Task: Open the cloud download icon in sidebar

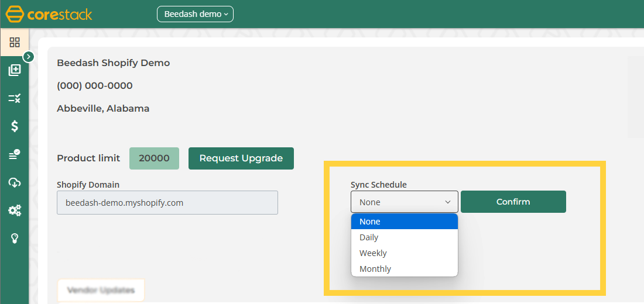Action: pyautogui.click(x=15, y=182)
